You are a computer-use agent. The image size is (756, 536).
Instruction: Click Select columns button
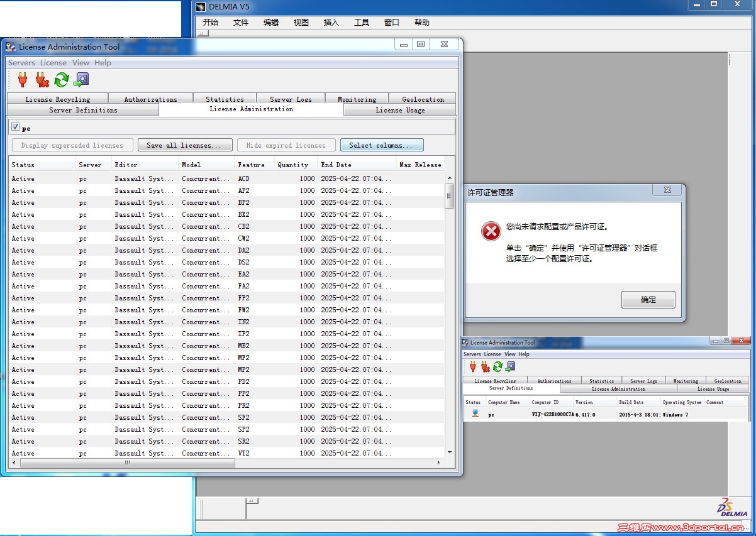click(x=382, y=145)
